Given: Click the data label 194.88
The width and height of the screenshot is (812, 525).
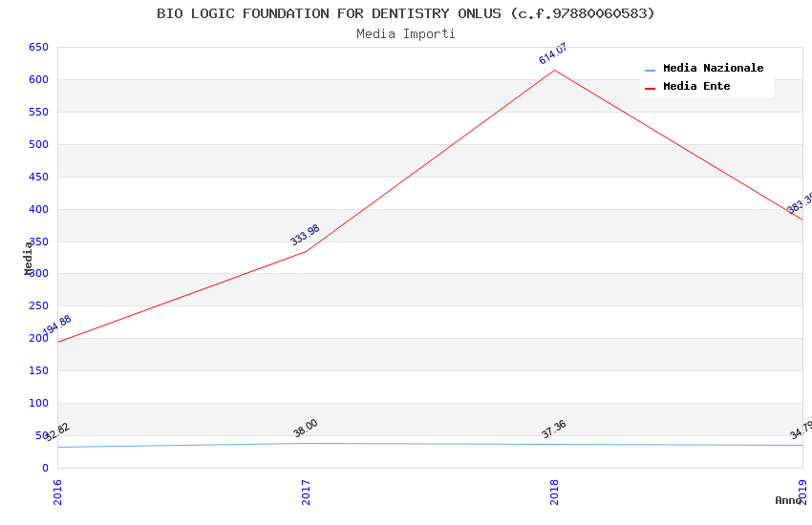Looking at the screenshot, I should pos(56,325).
